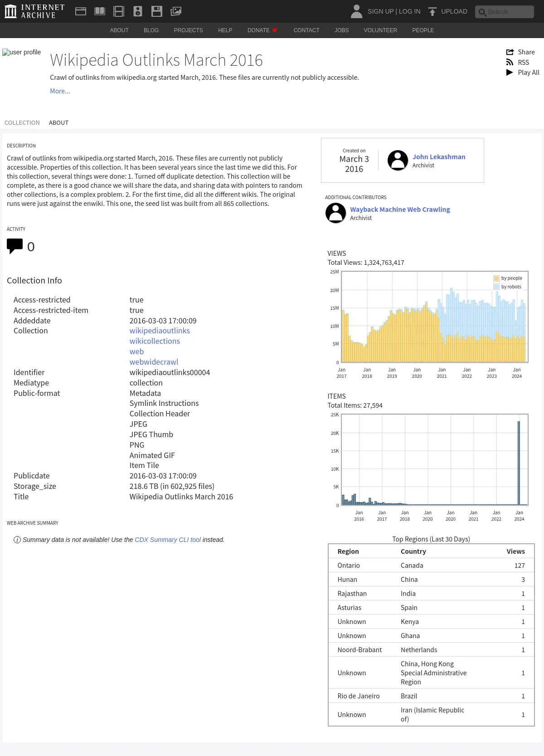Image resolution: width=544 pixels, height=756 pixels.
Task: Open the Texts book icon
Action: (x=100, y=11)
